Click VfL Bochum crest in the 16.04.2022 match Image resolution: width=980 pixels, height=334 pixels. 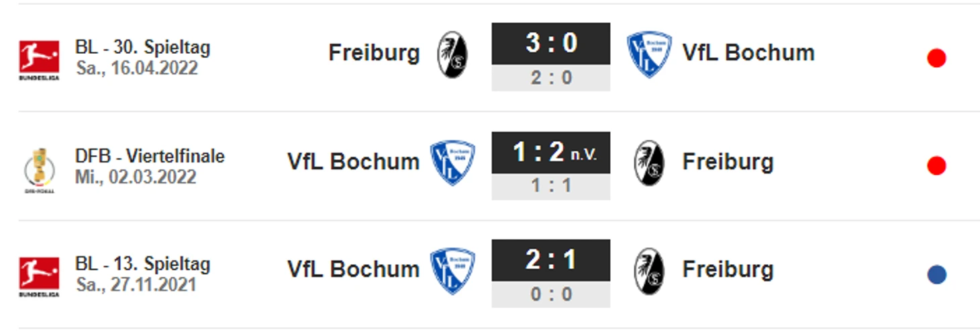[649, 54]
